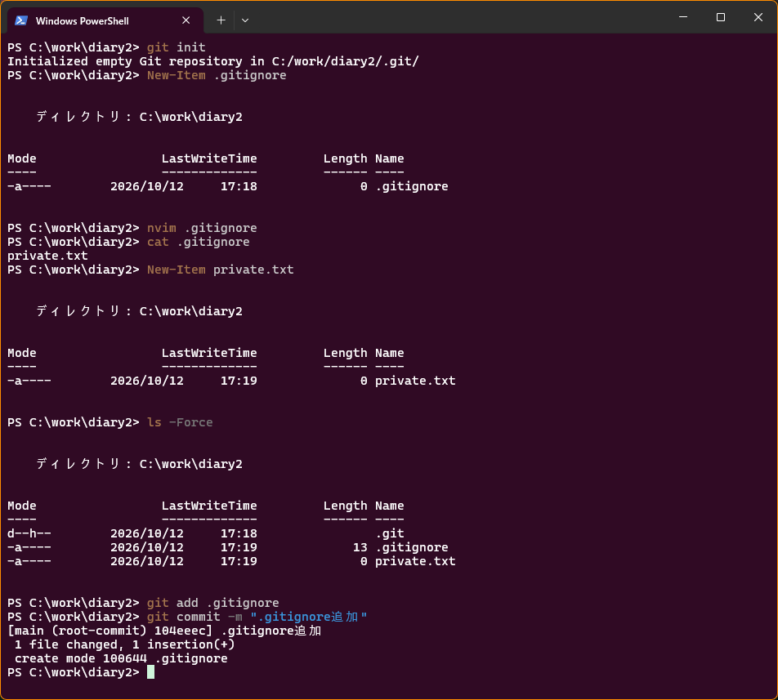
Task: Click the .gitignore length value 13
Action: click(x=360, y=547)
